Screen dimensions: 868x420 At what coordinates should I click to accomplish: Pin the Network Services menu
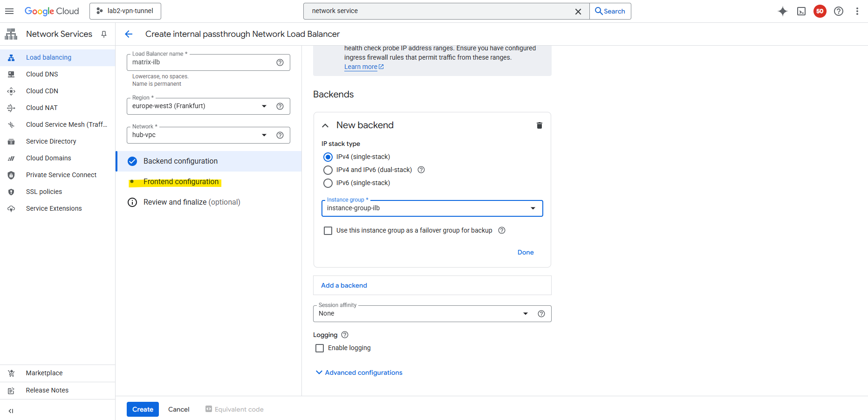[104, 34]
